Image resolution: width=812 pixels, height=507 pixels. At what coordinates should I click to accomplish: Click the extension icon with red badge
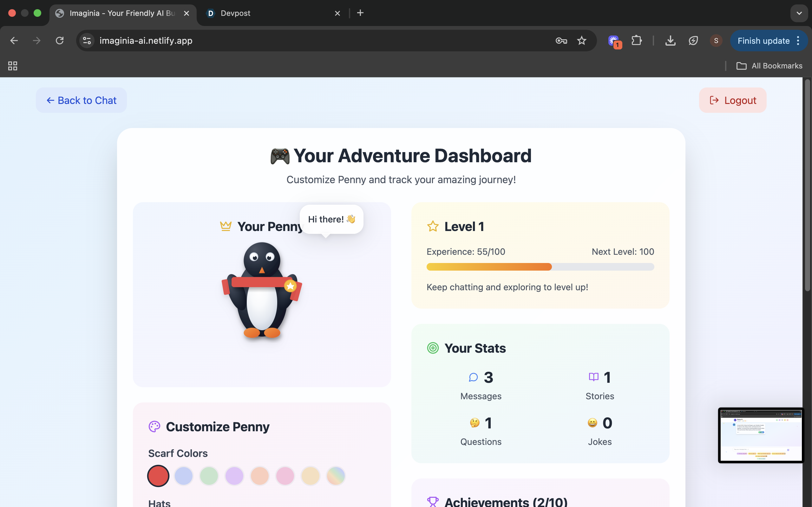coord(614,41)
